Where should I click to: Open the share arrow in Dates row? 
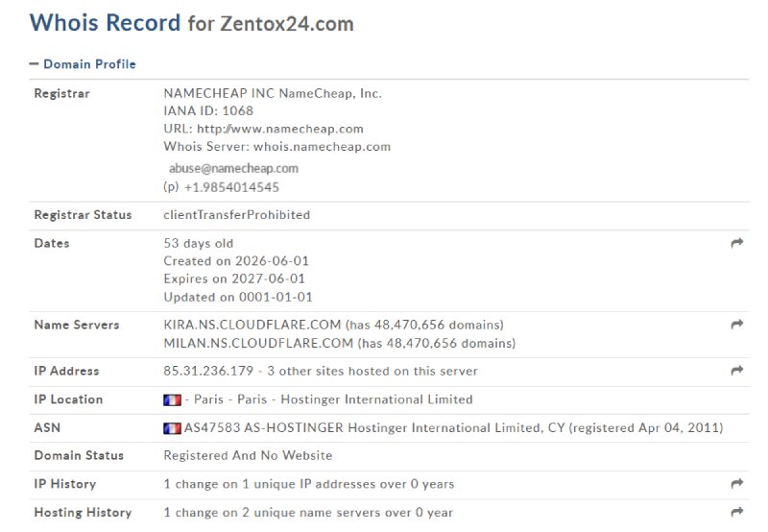(x=737, y=243)
